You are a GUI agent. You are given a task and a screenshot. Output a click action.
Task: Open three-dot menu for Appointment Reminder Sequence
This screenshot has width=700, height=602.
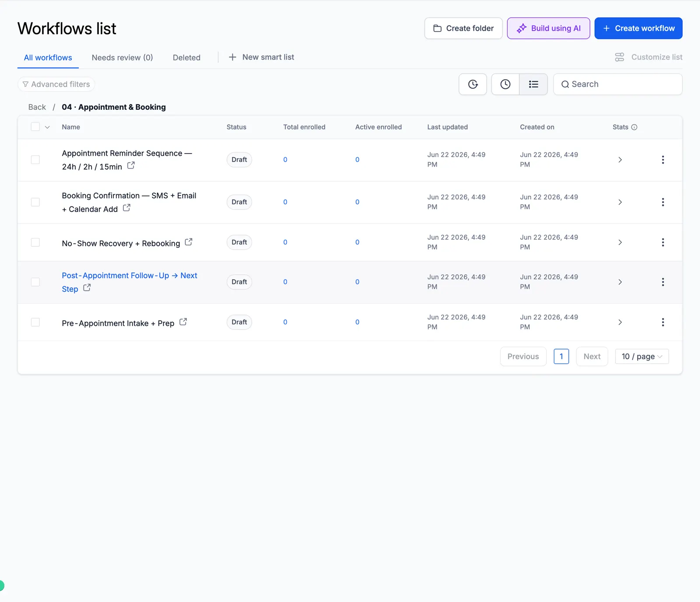(663, 160)
